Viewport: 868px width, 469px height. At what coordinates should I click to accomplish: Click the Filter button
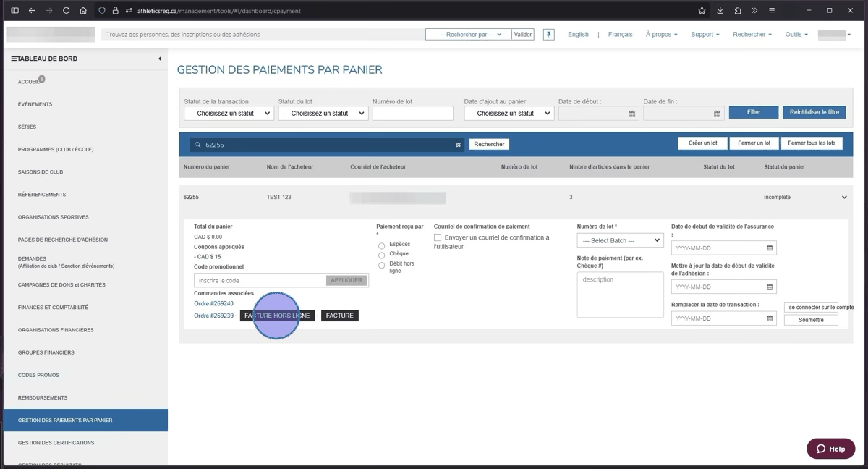click(x=754, y=112)
